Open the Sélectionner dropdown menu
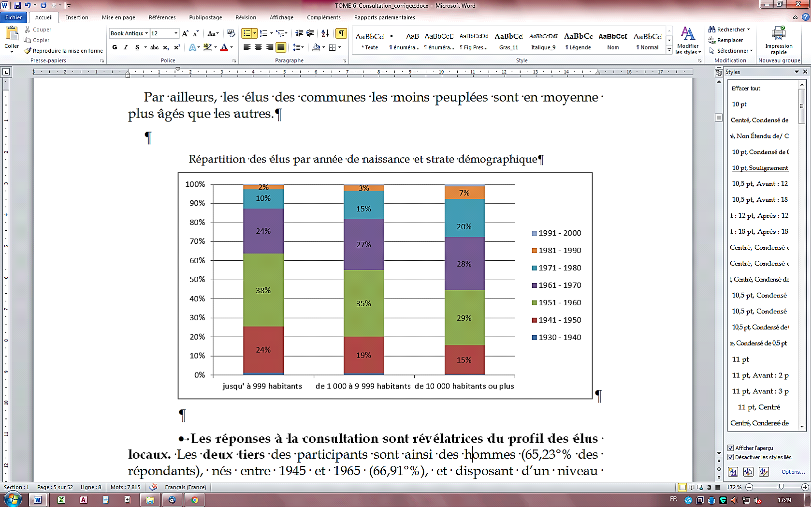The width and height of the screenshot is (812, 508). (731, 51)
